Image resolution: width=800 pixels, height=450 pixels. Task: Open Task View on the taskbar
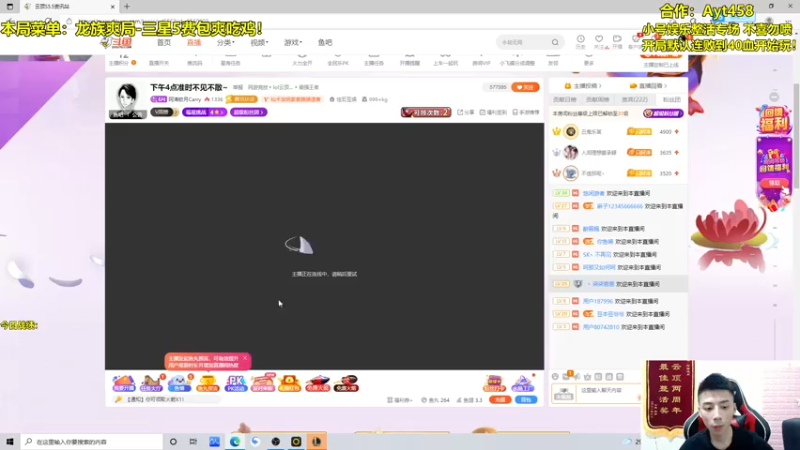pos(193,442)
